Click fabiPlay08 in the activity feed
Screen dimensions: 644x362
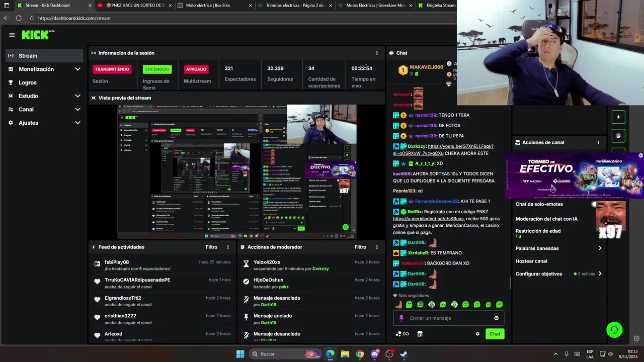point(117,262)
